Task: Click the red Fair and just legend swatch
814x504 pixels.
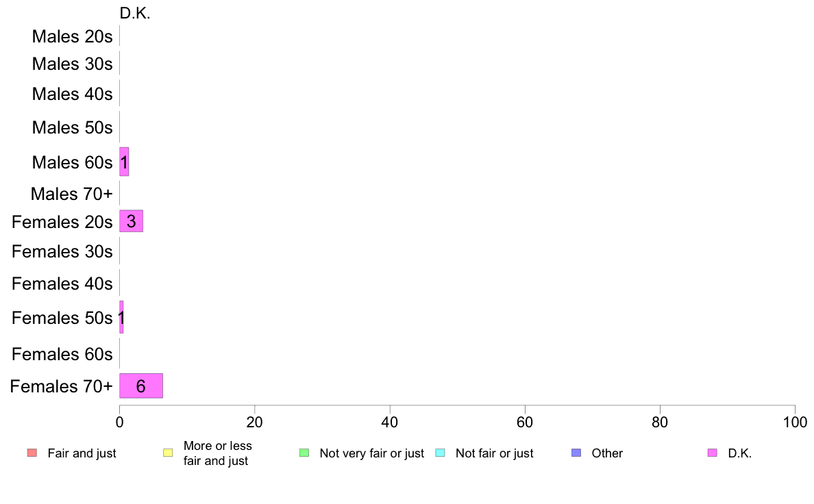Action: (32, 453)
